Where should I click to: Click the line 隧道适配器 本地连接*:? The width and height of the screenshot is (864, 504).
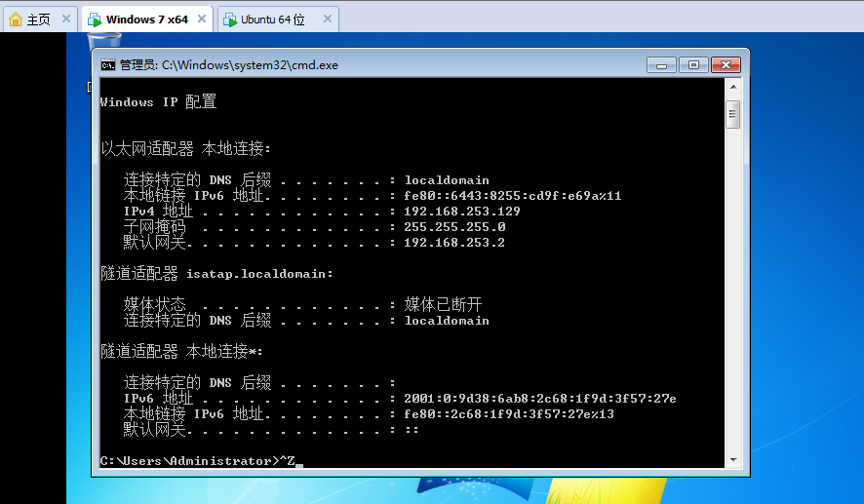point(181,351)
